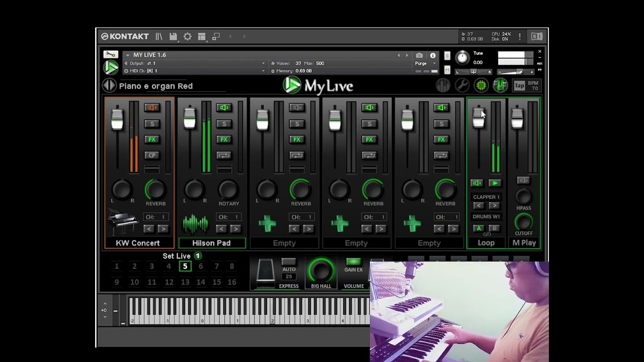Click the KW Concert piano image
The image size is (644, 362).
click(x=123, y=223)
